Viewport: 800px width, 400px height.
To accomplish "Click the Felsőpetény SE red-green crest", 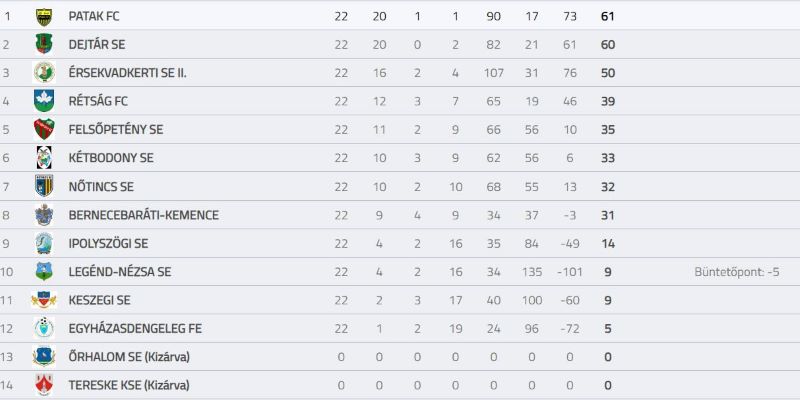I will tap(44, 130).
